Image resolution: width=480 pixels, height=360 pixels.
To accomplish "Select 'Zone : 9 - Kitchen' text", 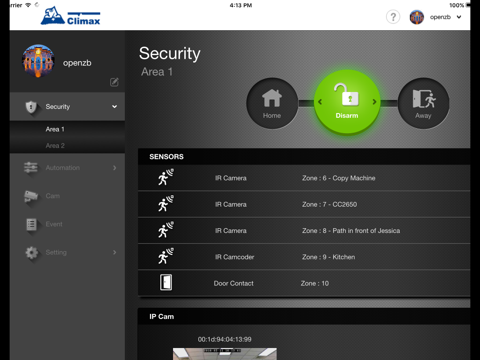I will click(x=328, y=257).
